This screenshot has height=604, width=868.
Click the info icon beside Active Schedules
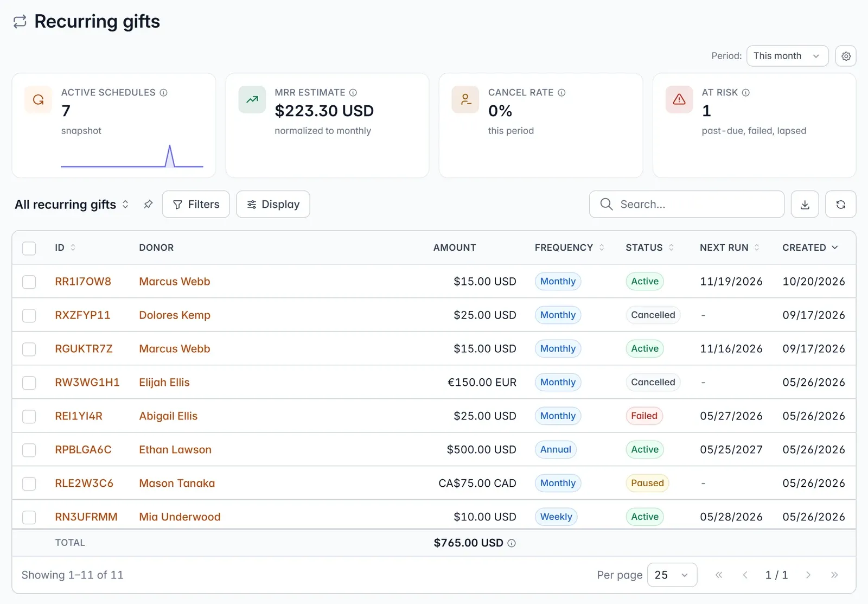click(163, 93)
